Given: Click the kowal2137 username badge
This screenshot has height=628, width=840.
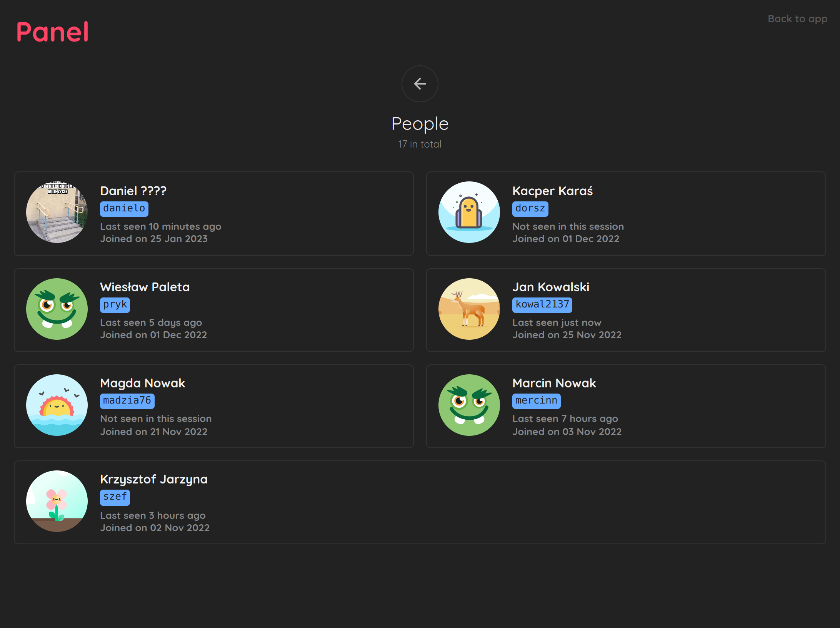Looking at the screenshot, I should [x=542, y=304].
